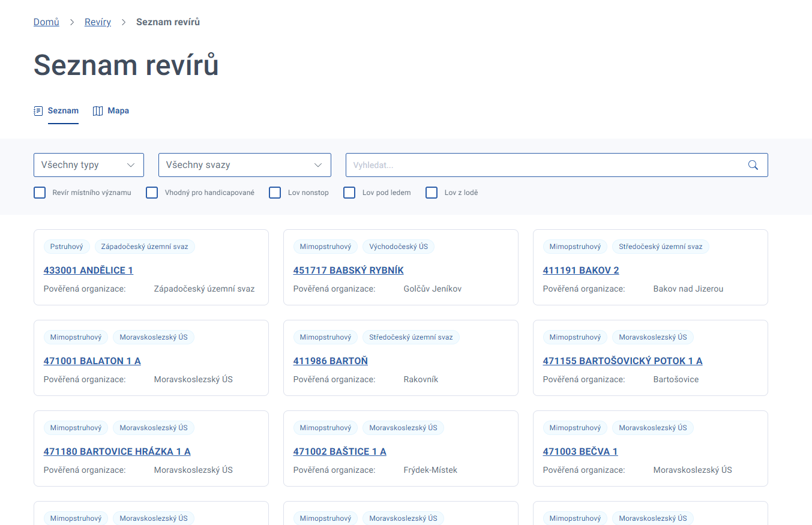Open 471180 BARTOVICE HRÁZKA 1 A link
Viewport: 812px width, 525px height.
117,452
